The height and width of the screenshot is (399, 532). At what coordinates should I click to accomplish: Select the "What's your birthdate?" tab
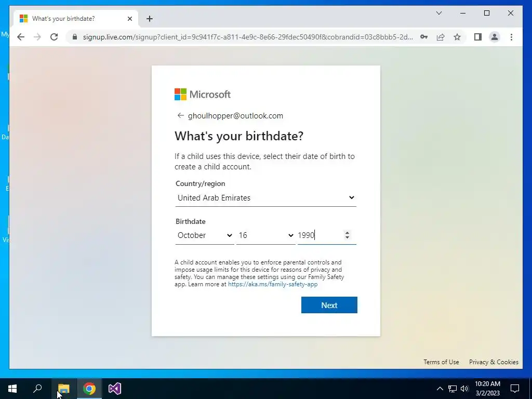tap(76, 19)
